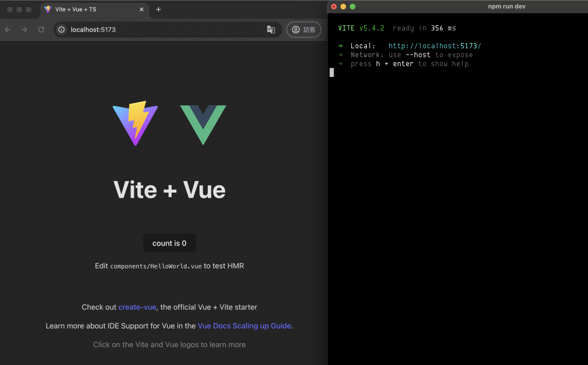Click the VITE v5.4.2 text in terminal
This screenshot has width=588, height=365.
[361, 28]
